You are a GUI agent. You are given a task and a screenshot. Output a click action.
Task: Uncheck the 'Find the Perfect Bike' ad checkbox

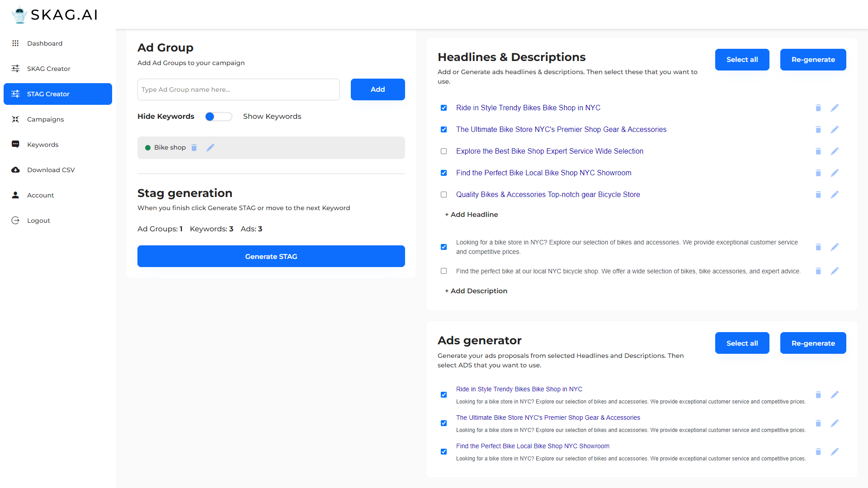pyautogui.click(x=443, y=452)
